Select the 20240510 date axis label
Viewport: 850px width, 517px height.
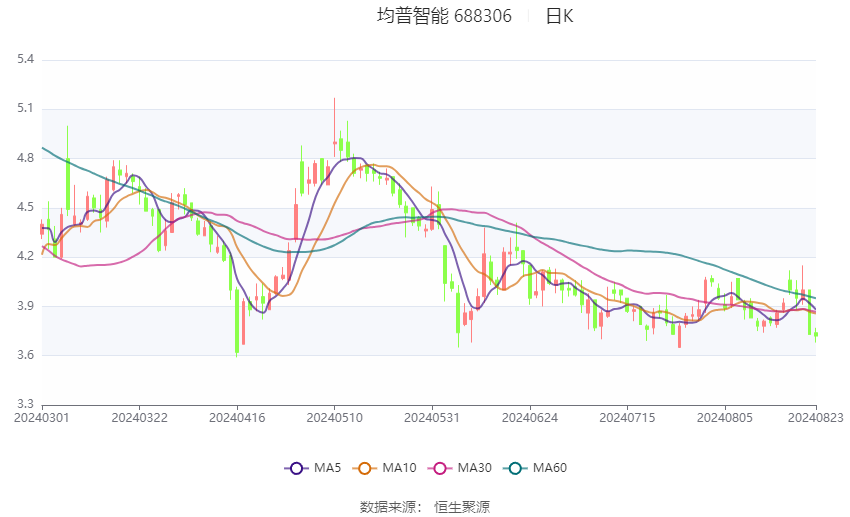click(x=334, y=418)
